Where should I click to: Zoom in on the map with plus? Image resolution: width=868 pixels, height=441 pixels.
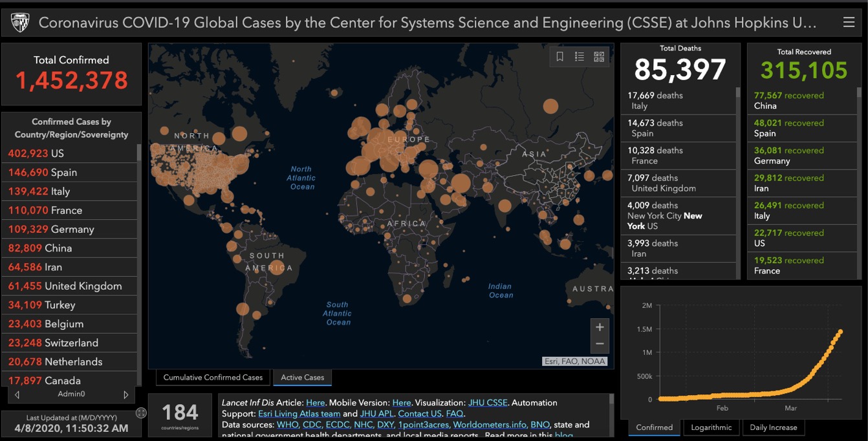[x=600, y=327]
